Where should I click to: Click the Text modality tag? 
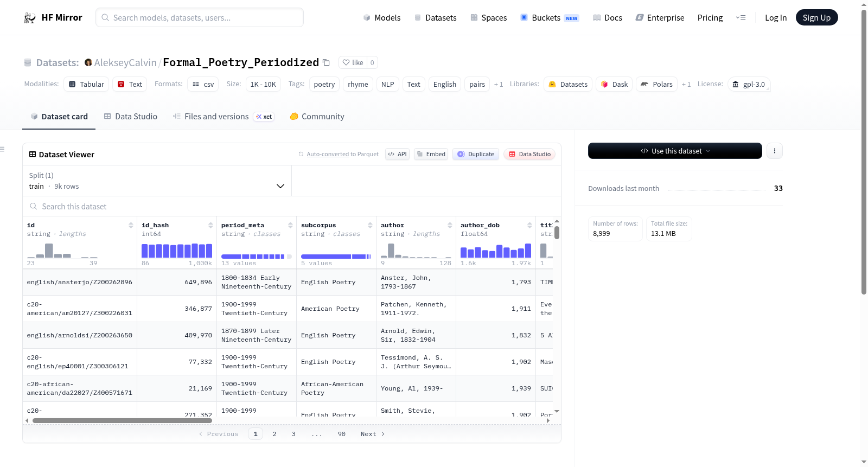pyautogui.click(x=130, y=84)
